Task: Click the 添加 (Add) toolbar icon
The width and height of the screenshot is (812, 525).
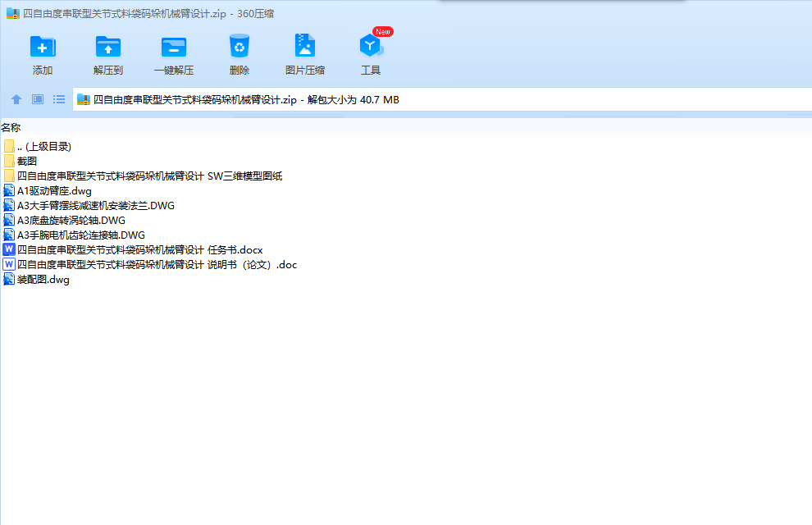Action: coord(43,47)
